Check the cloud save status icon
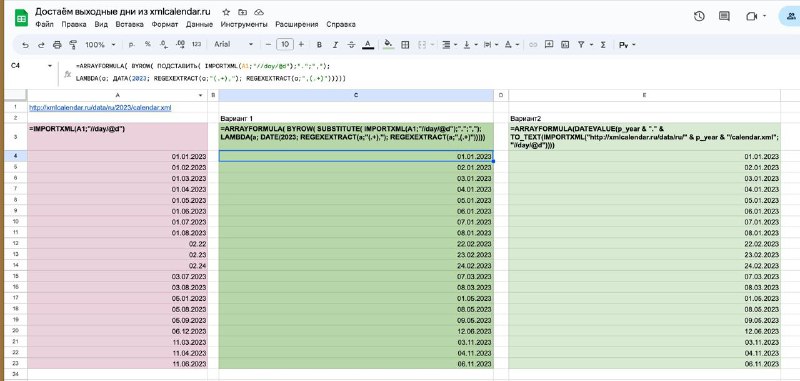Screen dimensions: 800x381 [x=259, y=12]
